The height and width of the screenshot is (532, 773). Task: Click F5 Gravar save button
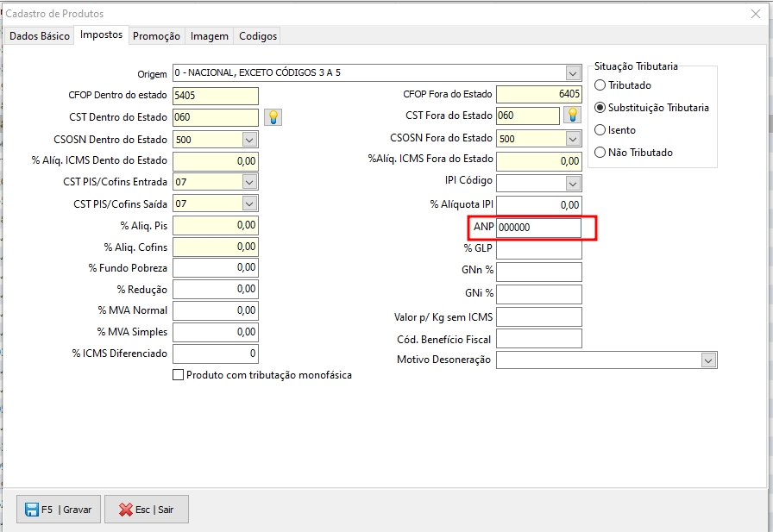(x=59, y=510)
